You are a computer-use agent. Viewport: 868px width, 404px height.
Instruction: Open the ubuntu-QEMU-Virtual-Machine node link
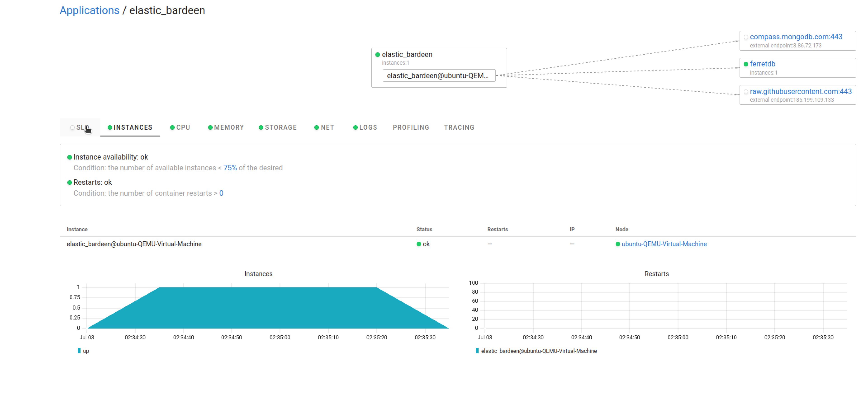tap(664, 244)
